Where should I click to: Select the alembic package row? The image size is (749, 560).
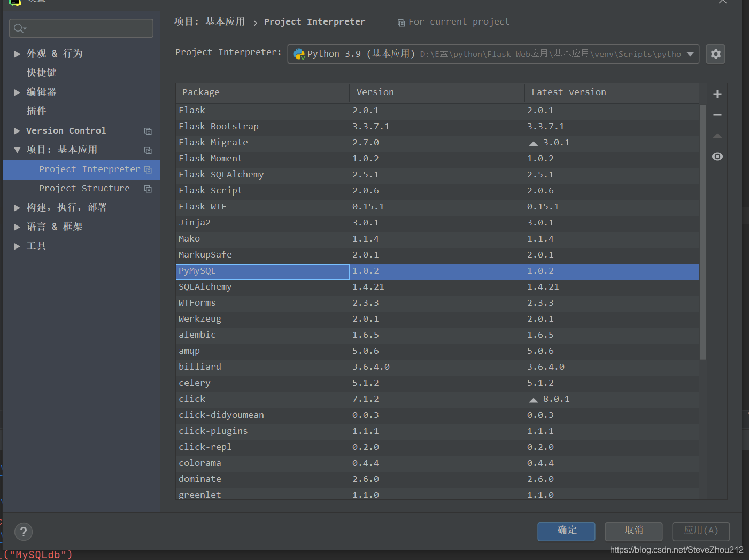[x=437, y=335]
